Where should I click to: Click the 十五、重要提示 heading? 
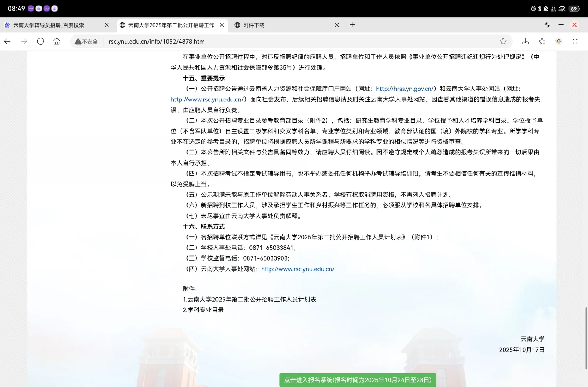[x=204, y=78]
